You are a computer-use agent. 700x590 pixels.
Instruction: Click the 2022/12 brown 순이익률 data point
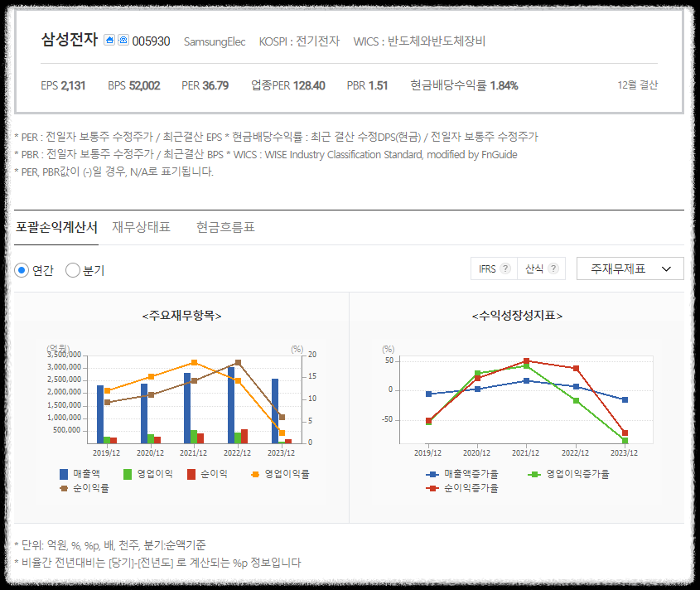[x=238, y=363]
